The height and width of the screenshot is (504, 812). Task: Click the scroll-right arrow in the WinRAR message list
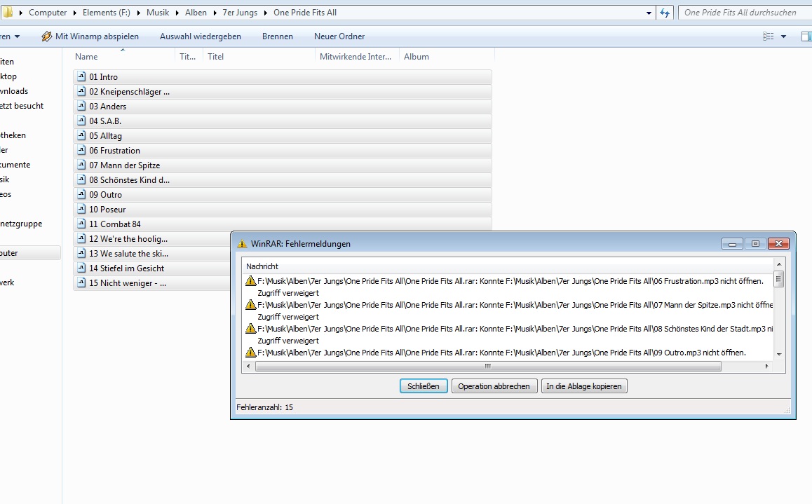[x=767, y=366]
